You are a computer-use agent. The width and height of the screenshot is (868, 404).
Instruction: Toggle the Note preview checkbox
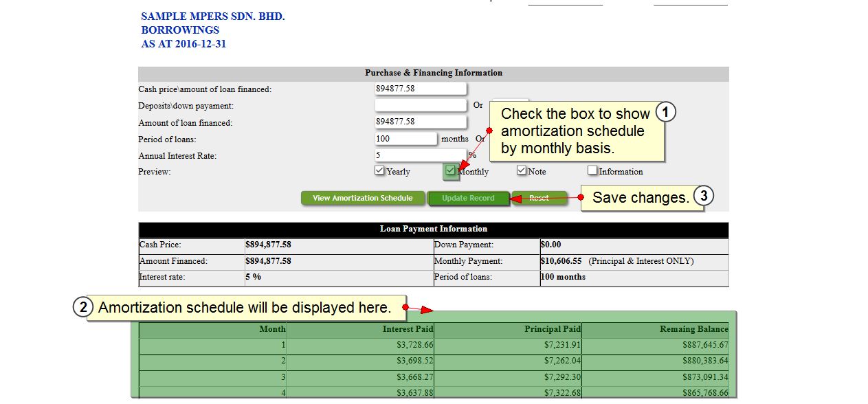522,170
